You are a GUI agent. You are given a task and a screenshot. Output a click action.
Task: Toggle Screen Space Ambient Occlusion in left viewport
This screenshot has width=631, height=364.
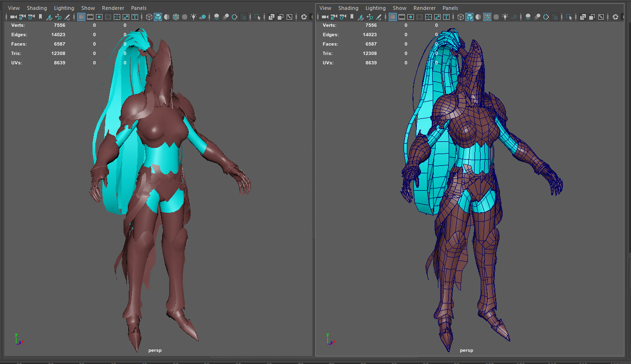[217, 17]
